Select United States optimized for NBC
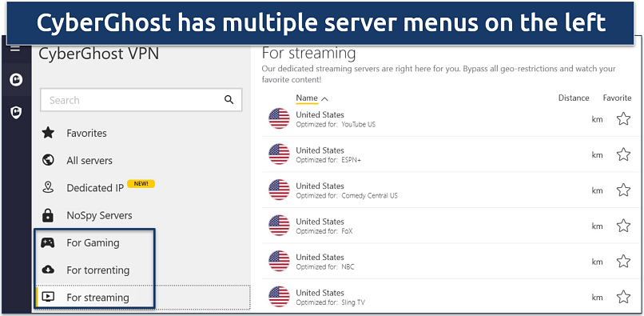Image resolution: width=644 pixels, height=316 pixels. pos(450,262)
